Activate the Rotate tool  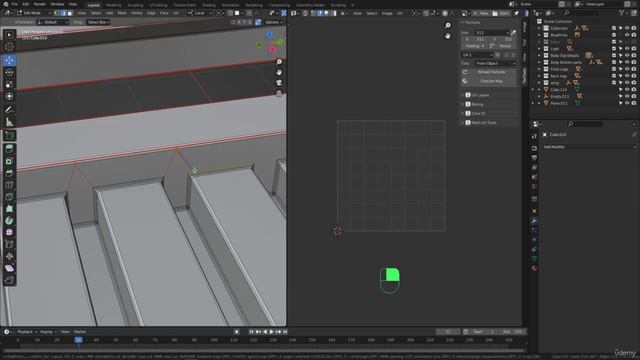[9, 72]
